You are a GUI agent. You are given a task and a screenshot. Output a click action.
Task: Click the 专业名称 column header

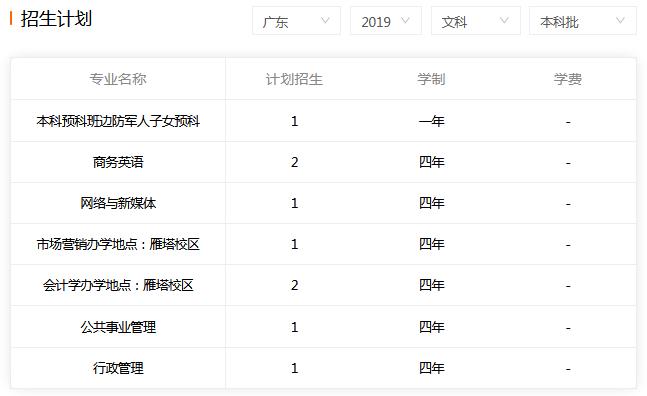click(x=118, y=79)
